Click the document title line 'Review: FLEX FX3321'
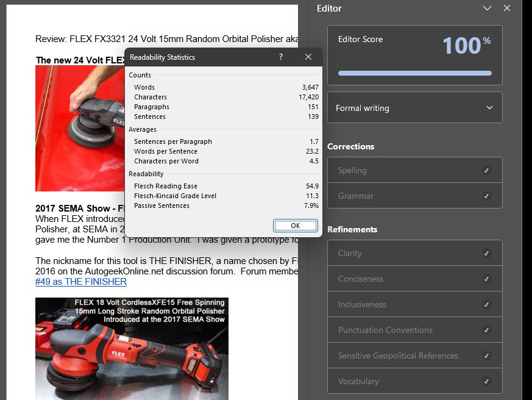 tap(166, 39)
